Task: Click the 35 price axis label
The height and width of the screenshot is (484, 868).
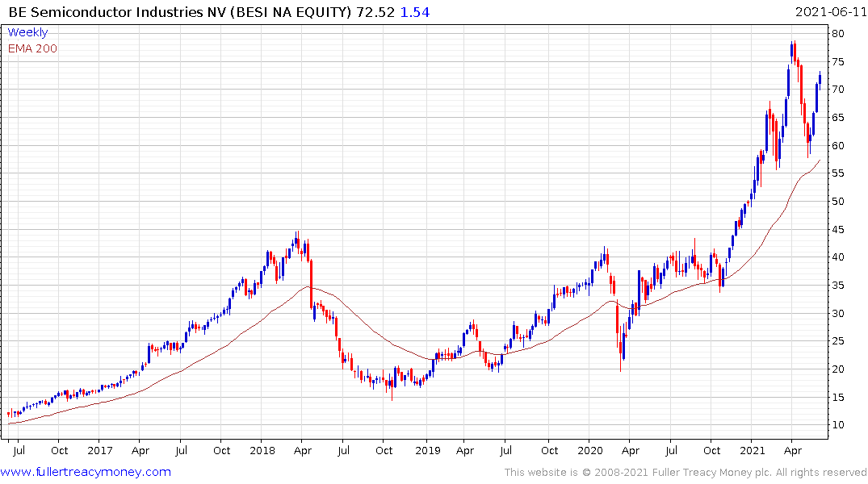Action: (838, 286)
